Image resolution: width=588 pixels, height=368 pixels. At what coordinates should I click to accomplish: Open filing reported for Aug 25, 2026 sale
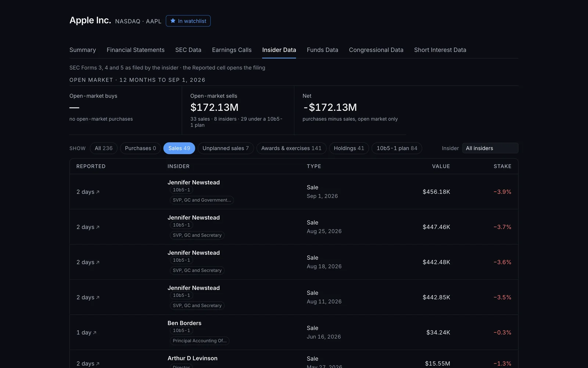88,227
